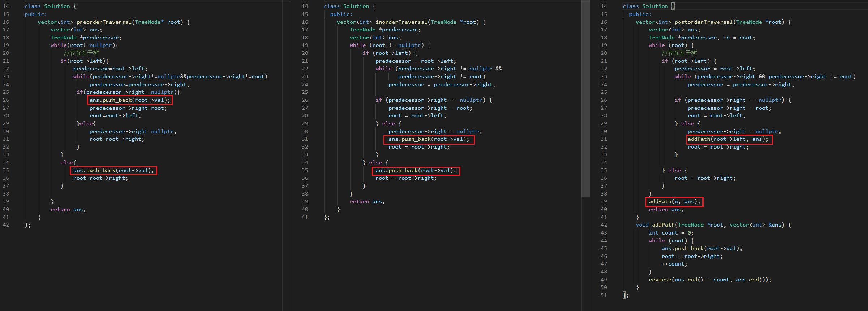Click predecessor=root->left; in preorder pane
Image resolution: width=868 pixels, height=311 pixels.
coord(110,69)
